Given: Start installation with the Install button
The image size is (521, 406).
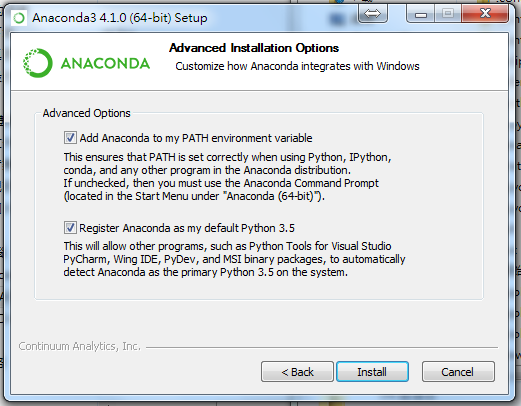Looking at the screenshot, I should pyautogui.click(x=372, y=372).
